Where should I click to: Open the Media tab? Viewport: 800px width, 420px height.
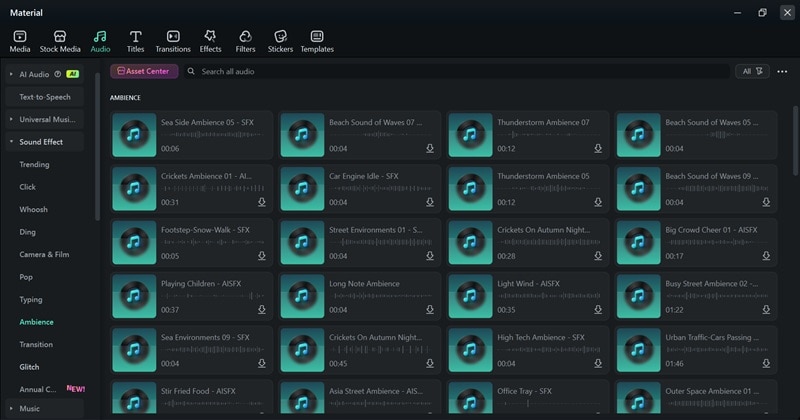coord(20,41)
